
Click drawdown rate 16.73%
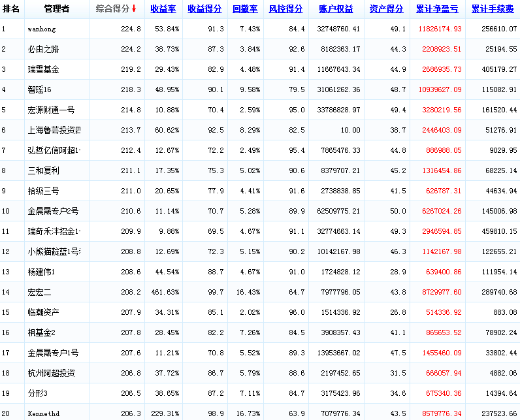click(x=248, y=413)
